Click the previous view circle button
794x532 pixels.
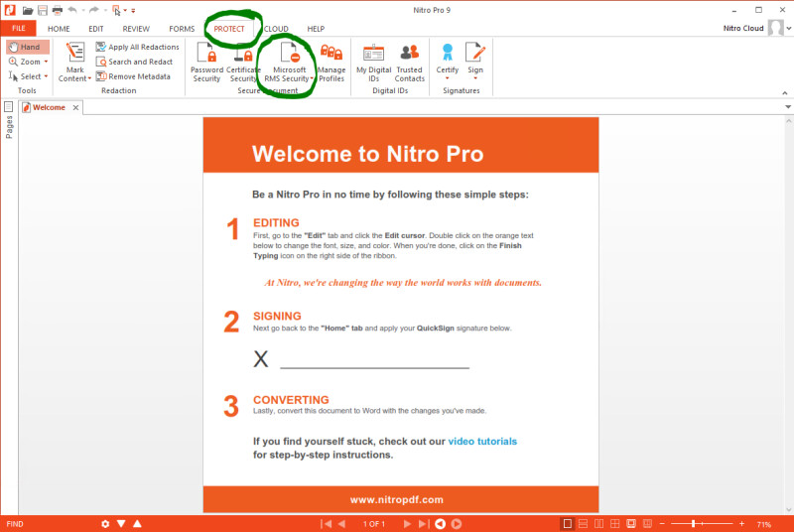tap(440, 524)
